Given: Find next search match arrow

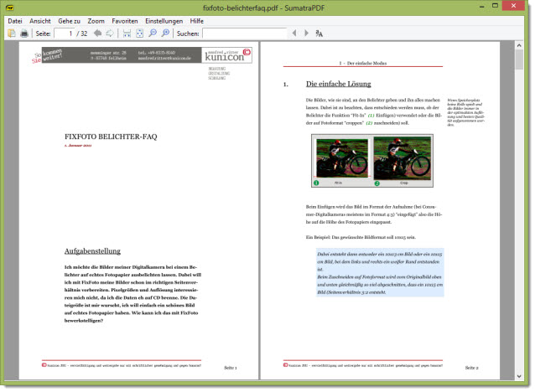Looking at the screenshot, I should pos(306,33).
